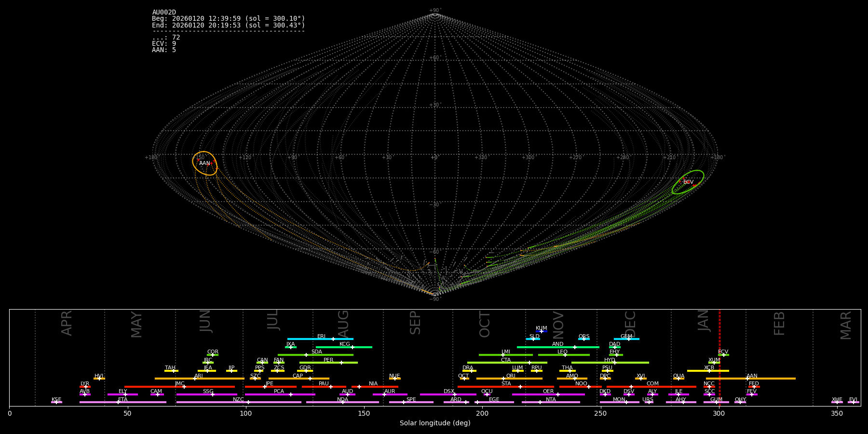Click the KUM shower label in timeline
868x434 pixels.
pyautogui.click(x=542, y=328)
